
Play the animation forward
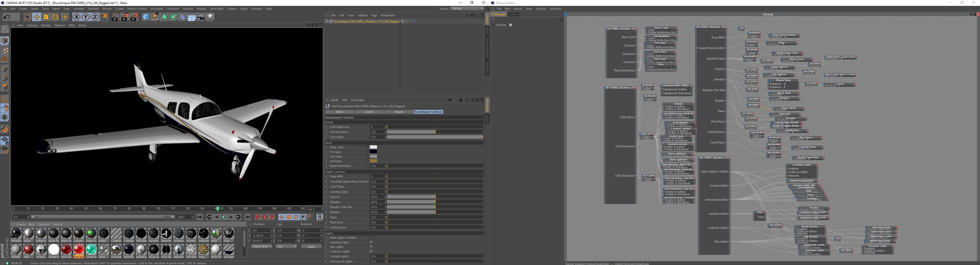click(224, 217)
